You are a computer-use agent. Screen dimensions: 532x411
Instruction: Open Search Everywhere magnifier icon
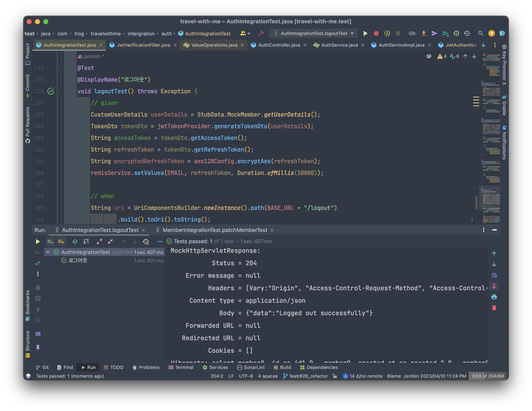(x=480, y=33)
